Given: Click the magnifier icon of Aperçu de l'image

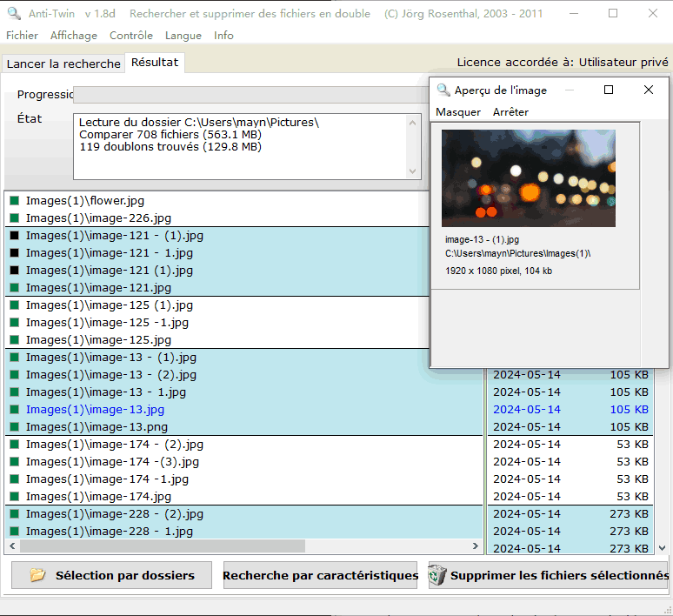Looking at the screenshot, I should click(443, 90).
